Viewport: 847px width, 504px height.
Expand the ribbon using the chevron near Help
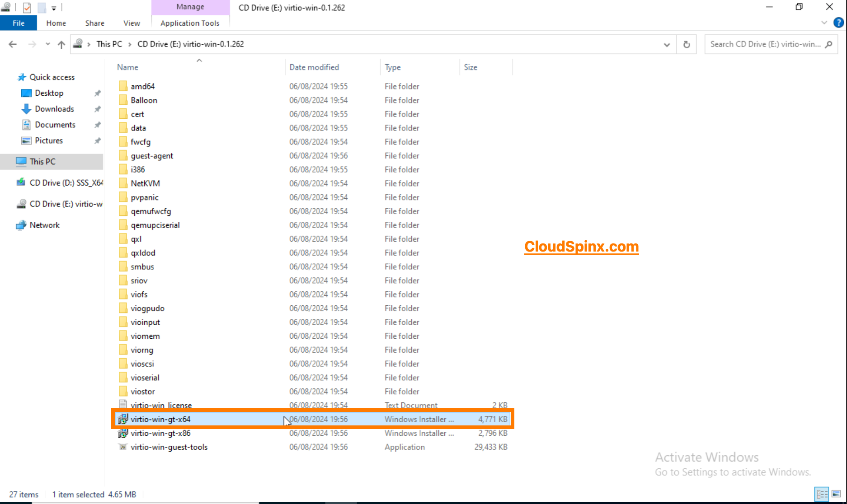[824, 23]
